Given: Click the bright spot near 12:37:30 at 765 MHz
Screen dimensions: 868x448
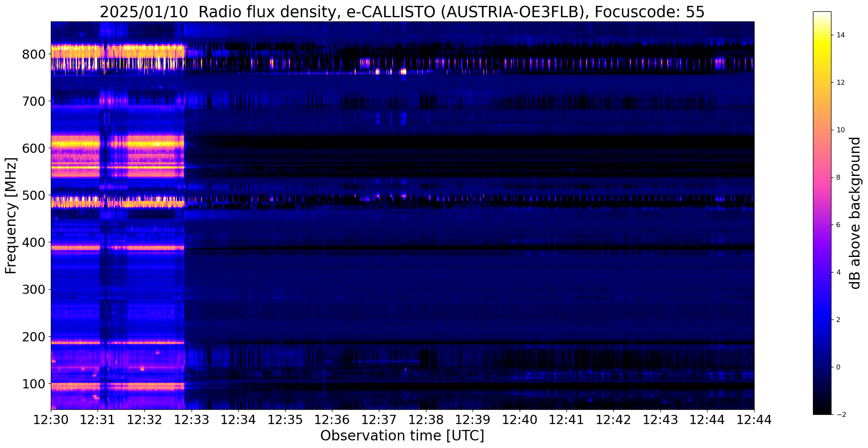Looking at the screenshot, I should pos(404,71).
